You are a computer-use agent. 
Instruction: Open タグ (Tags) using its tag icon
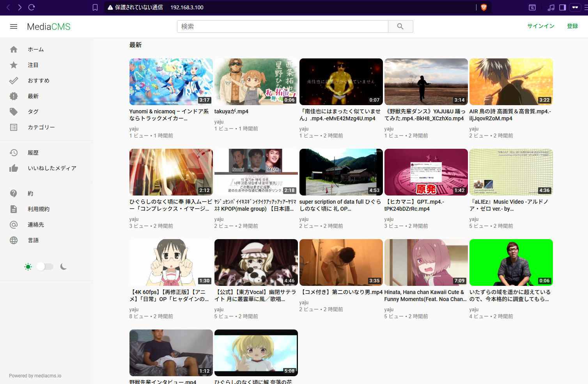coord(14,111)
